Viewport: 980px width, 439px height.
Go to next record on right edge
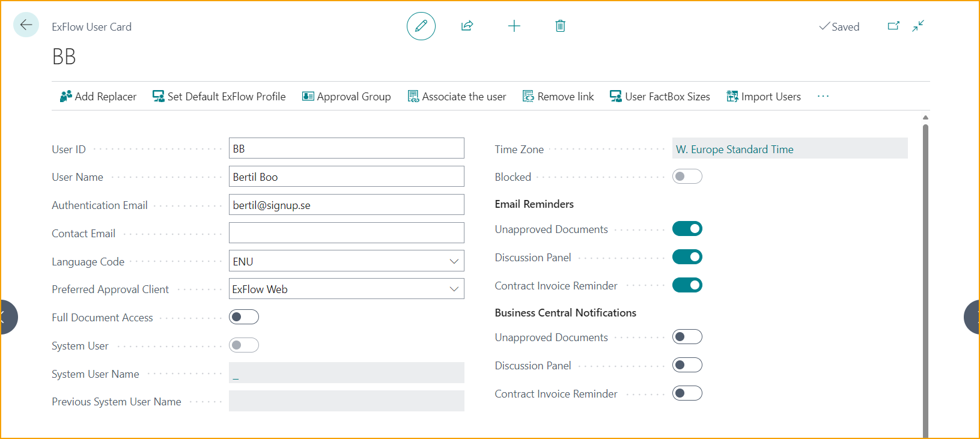pos(972,317)
